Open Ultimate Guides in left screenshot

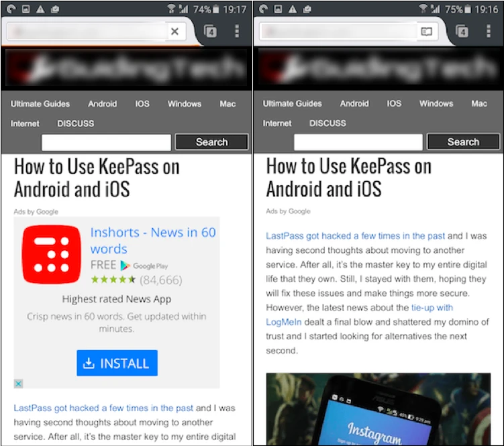(40, 104)
